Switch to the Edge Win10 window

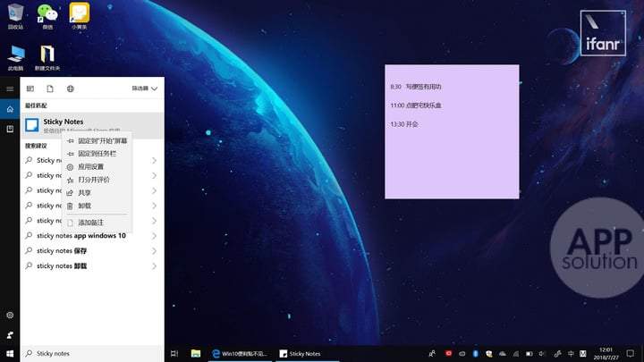[x=241, y=353]
